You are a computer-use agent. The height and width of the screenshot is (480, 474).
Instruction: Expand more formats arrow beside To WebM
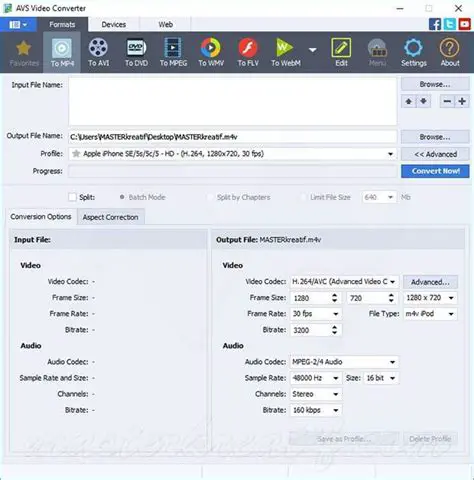(x=312, y=50)
